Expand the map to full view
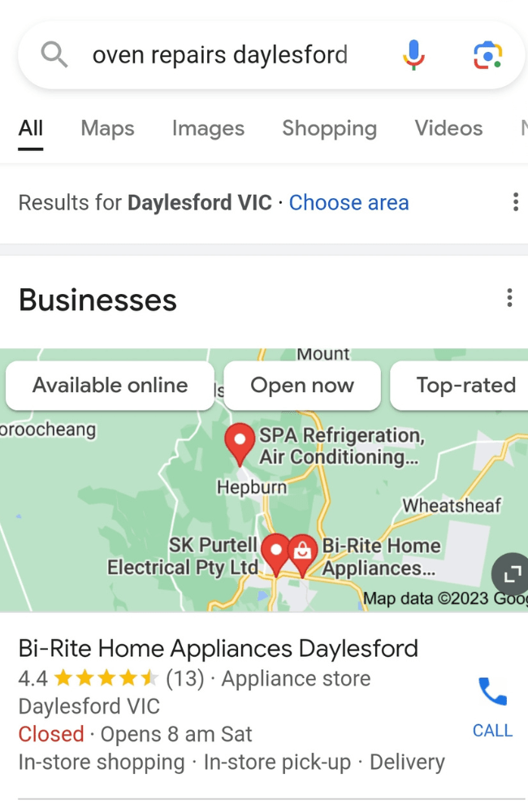528x812 pixels. tap(512, 574)
